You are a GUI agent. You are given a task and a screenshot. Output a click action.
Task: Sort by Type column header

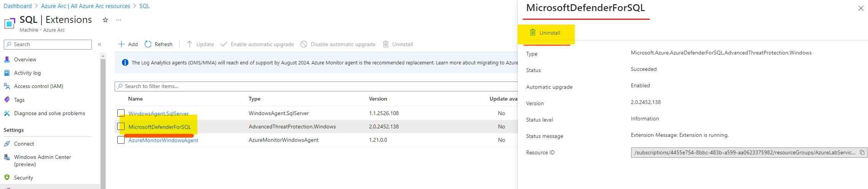tap(254, 99)
